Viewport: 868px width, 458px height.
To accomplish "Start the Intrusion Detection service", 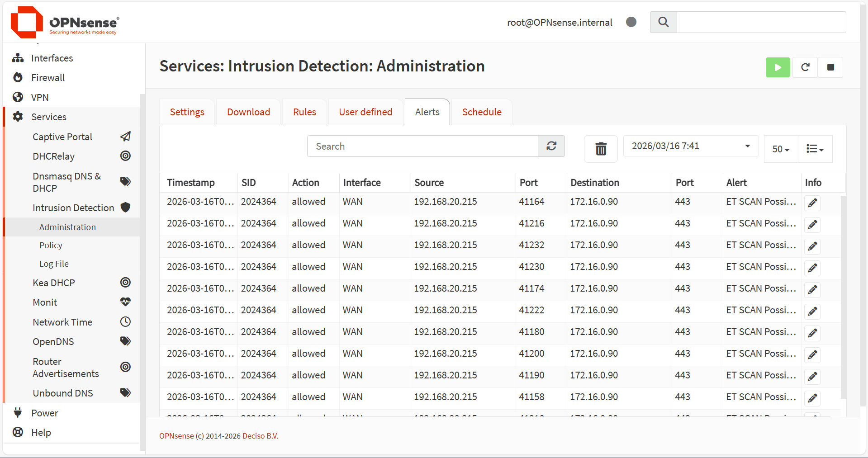I will pos(777,67).
